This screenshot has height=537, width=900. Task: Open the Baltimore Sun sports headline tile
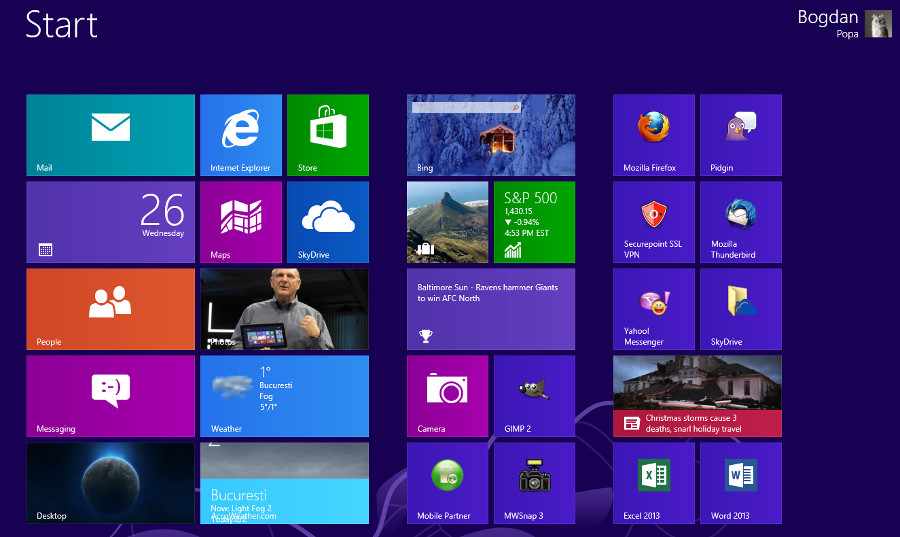(491, 309)
